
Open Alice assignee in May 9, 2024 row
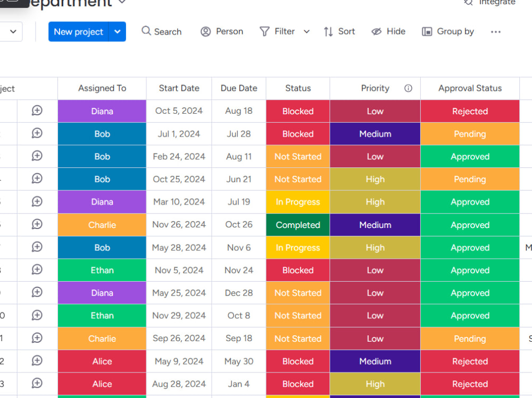(x=102, y=361)
